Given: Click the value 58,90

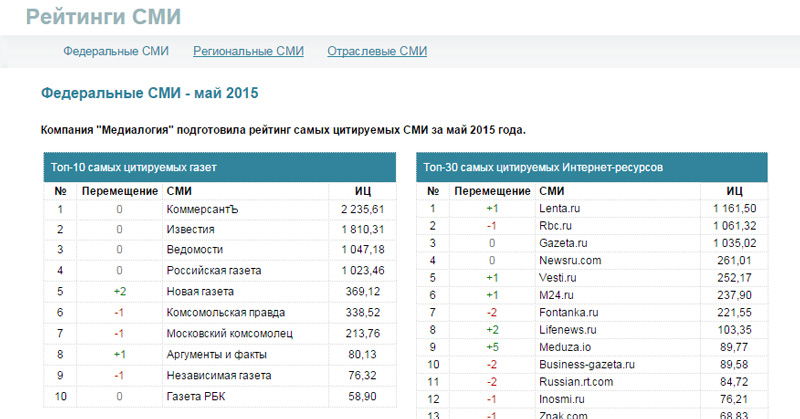Looking at the screenshot, I should click(362, 397).
